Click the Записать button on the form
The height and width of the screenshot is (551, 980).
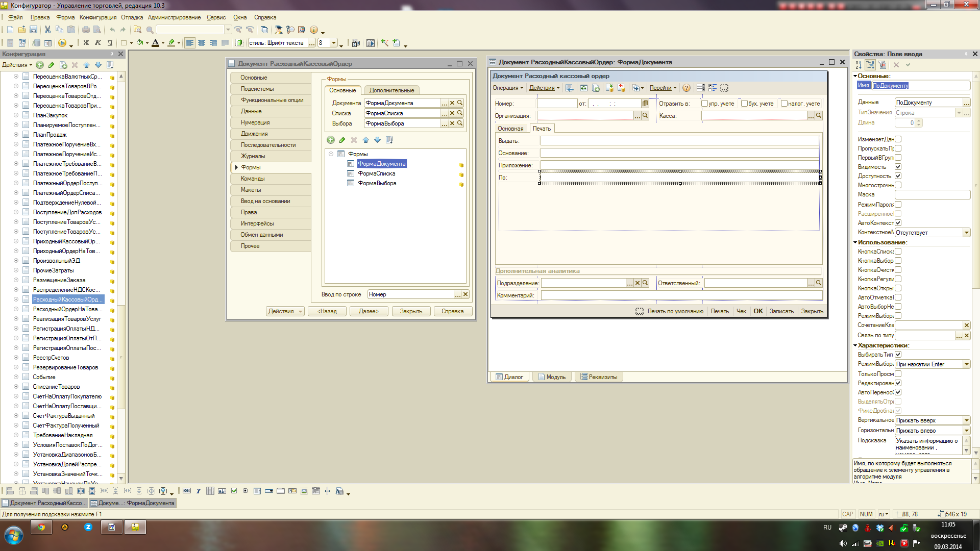(x=781, y=311)
